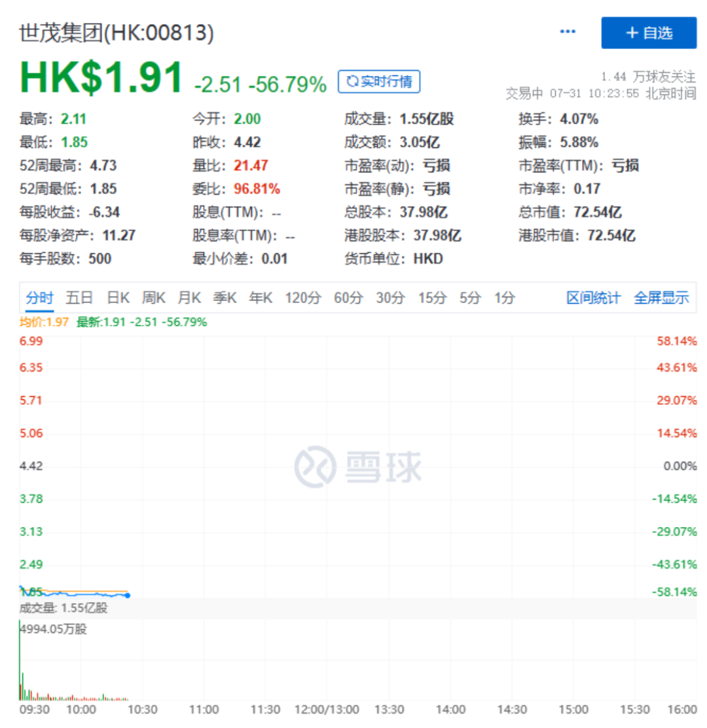Switch to 5分 chart tab
Screen dimensions: 707x728
[x=470, y=298]
